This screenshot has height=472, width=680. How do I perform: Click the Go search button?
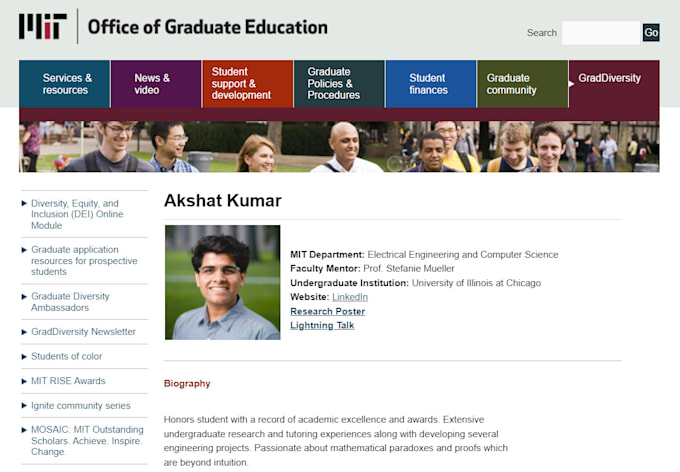[x=651, y=33]
